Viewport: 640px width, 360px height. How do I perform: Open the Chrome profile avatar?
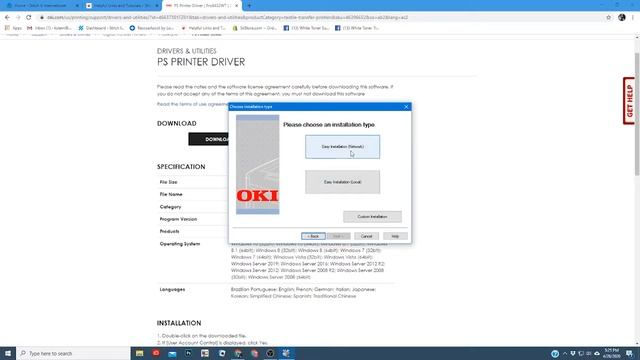[622, 18]
